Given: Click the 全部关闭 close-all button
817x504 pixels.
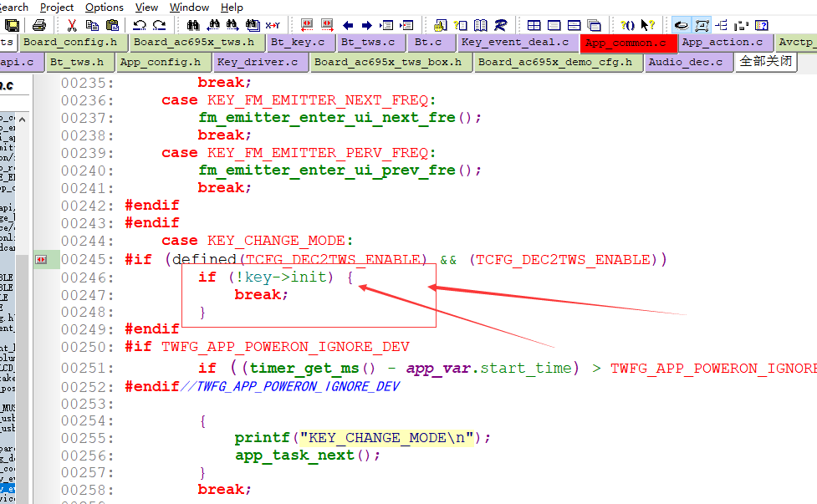Looking at the screenshot, I should (766, 62).
